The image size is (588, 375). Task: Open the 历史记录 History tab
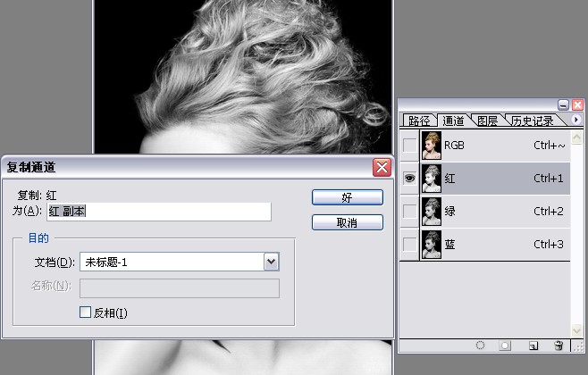click(x=532, y=121)
